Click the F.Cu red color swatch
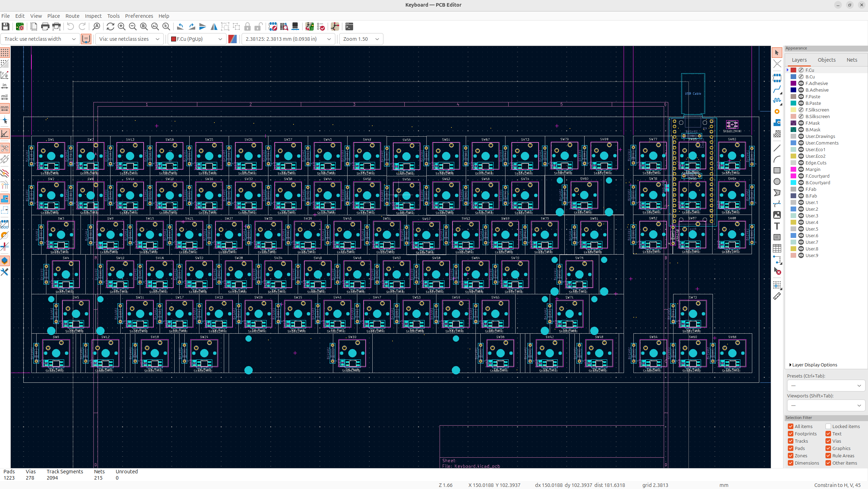 793,70
